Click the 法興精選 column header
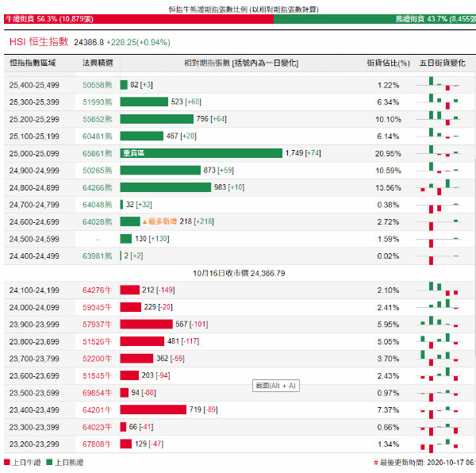 pyautogui.click(x=98, y=63)
